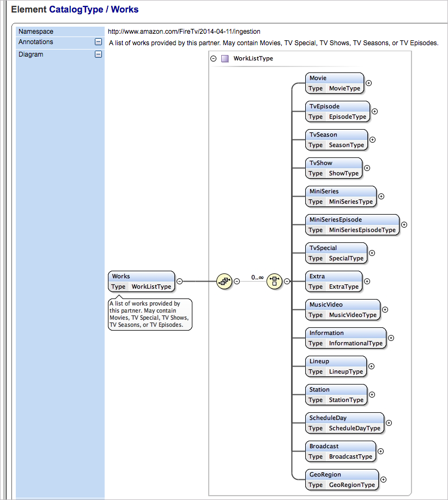Expand the MiniSeriesEpisode element plus icon
The height and width of the screenshot is (500, 448).
click(x=403, y=224)
